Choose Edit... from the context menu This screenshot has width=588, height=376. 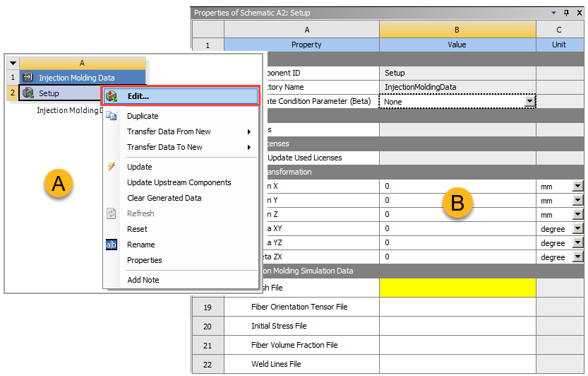pyautogui.click(x=181, y=96)
